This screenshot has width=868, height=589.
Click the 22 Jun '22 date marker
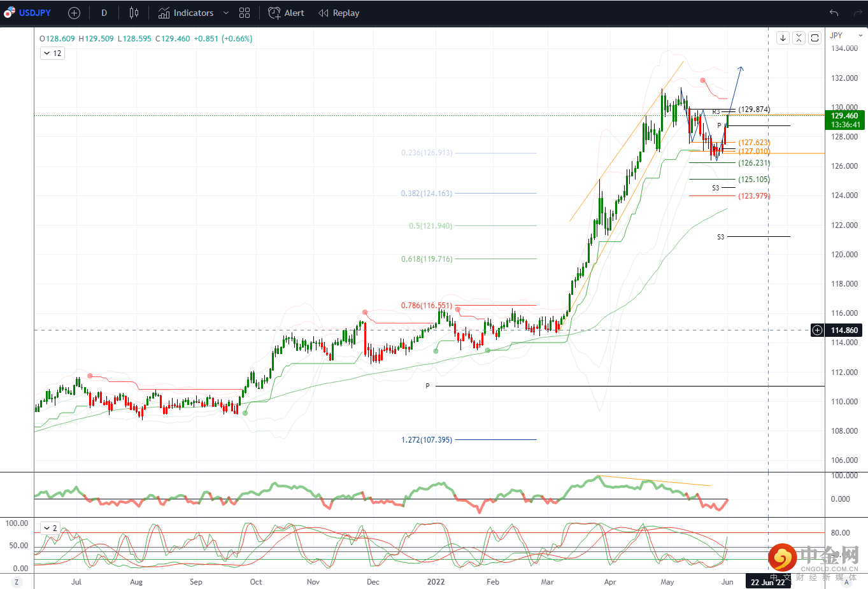(767, 582)
